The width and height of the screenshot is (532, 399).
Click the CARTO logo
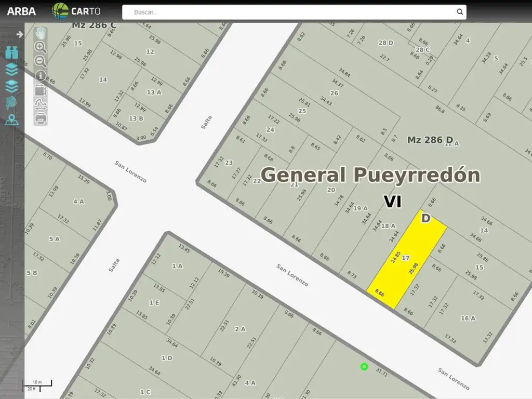point(76,11)
